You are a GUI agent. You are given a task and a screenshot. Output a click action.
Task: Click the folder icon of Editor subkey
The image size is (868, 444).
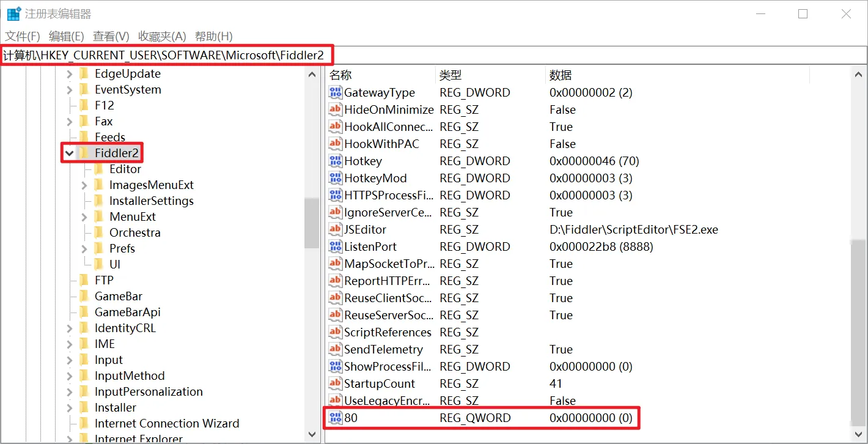[x=99, y=169]
